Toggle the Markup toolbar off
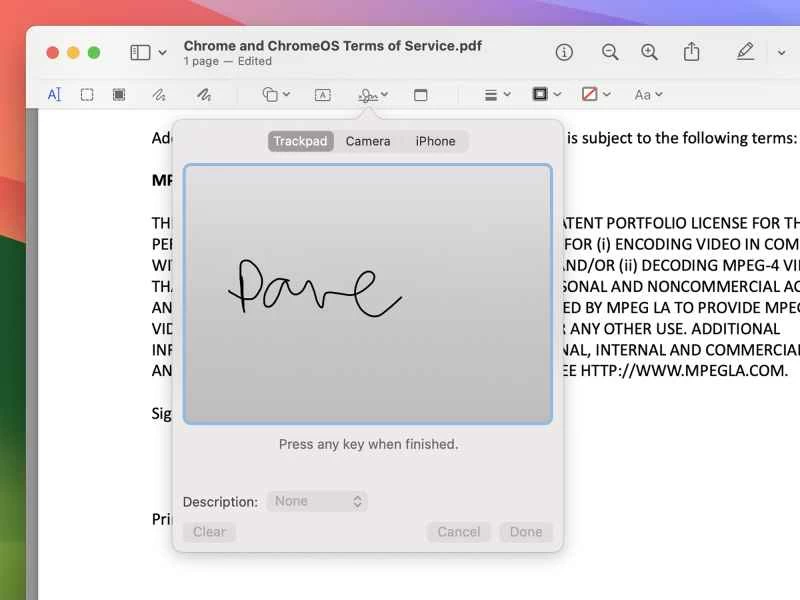Viewport: 800px width, 600px height. tap(745, 52)
